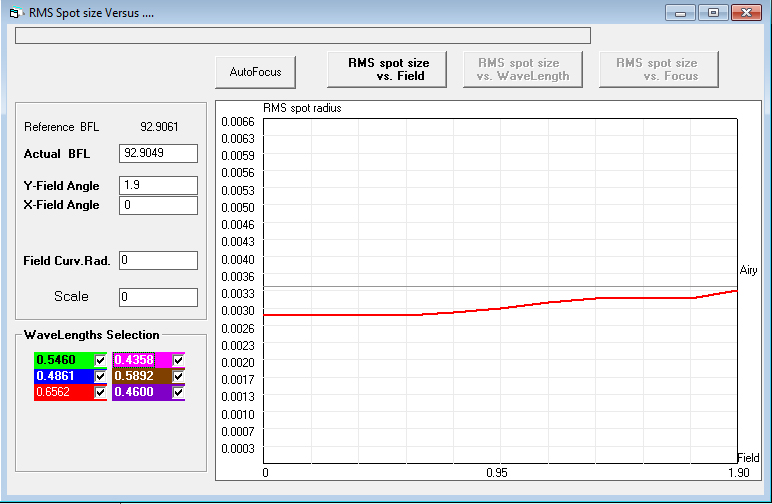Click the RMS spot radius chart title
The height and width of the screenshot is (504, 772).
(302, 108)
